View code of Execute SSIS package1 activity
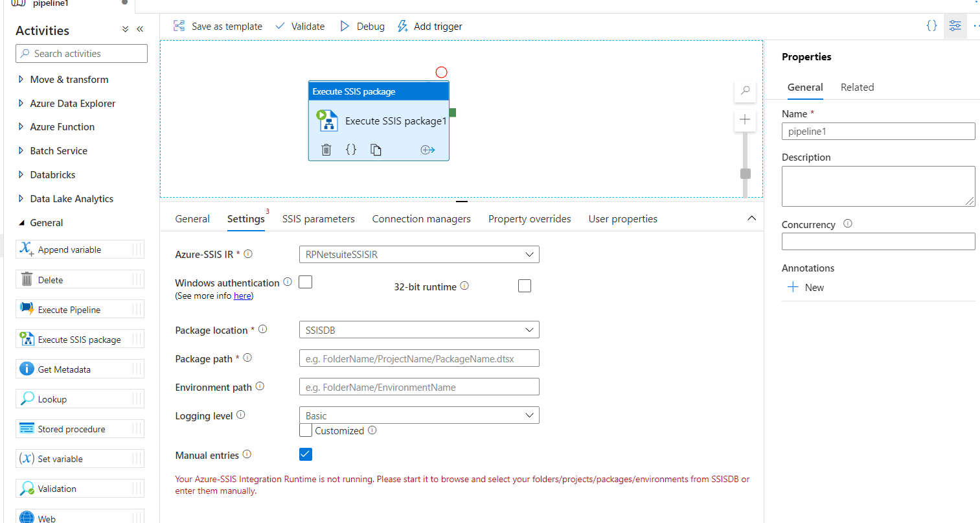Image resolution: width=980 pixels, height=523 pixels. tap(351, 150)
